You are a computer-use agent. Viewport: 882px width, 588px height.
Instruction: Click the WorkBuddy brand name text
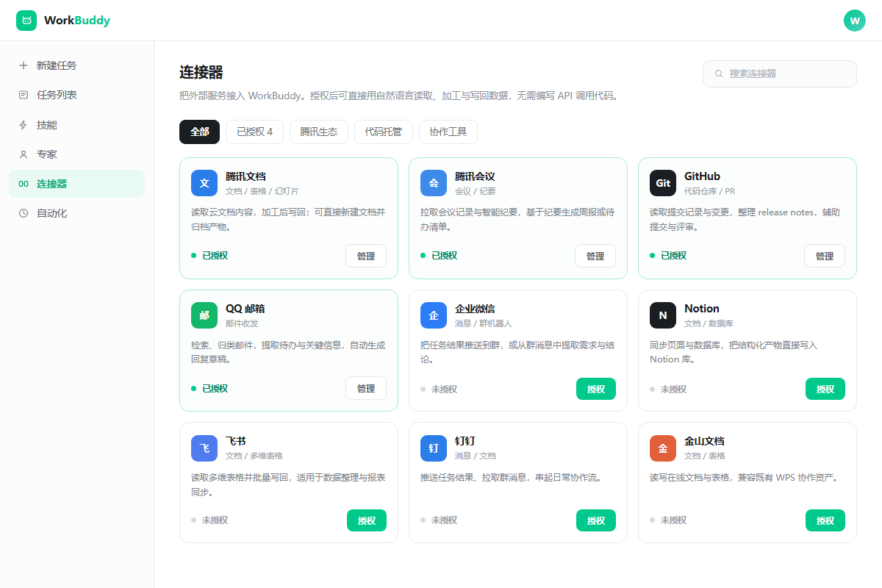click(x=77, y=21)
